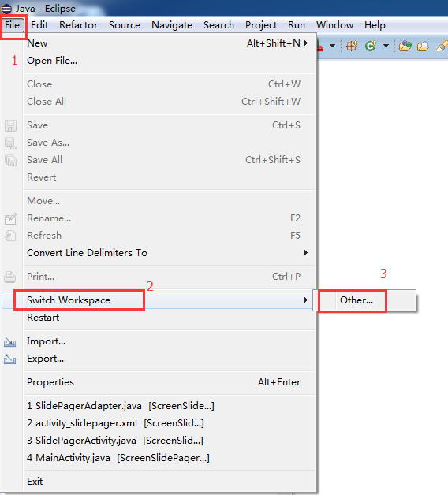Click Restart in the File menu
This screenshot has height=495, width=448.
(170, 318)
